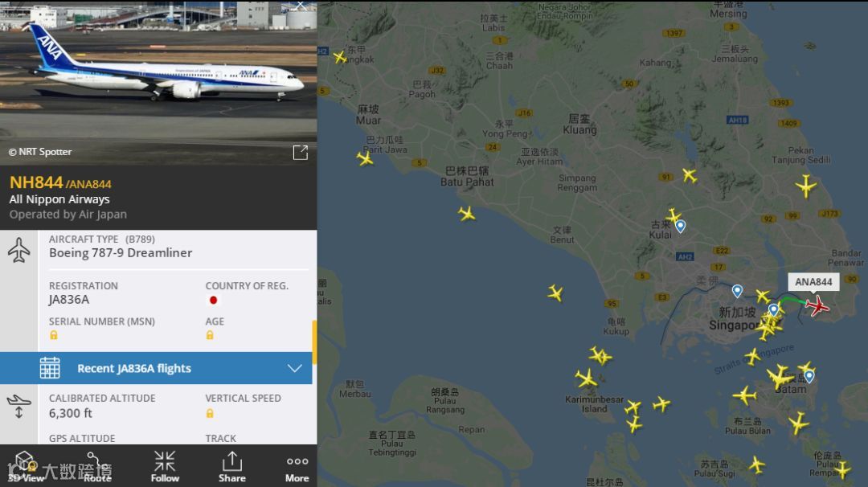This screenshot has width=868, height=487.
Task: Open the More options menu
Action: (x=297, y=469)
